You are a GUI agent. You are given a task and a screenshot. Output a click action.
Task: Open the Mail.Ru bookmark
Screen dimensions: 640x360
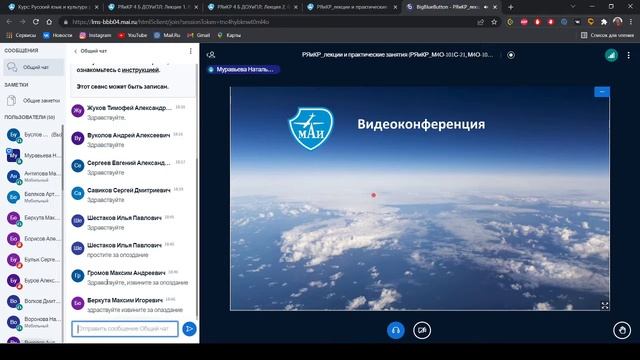pyautogui.click(x=167, y=36)
